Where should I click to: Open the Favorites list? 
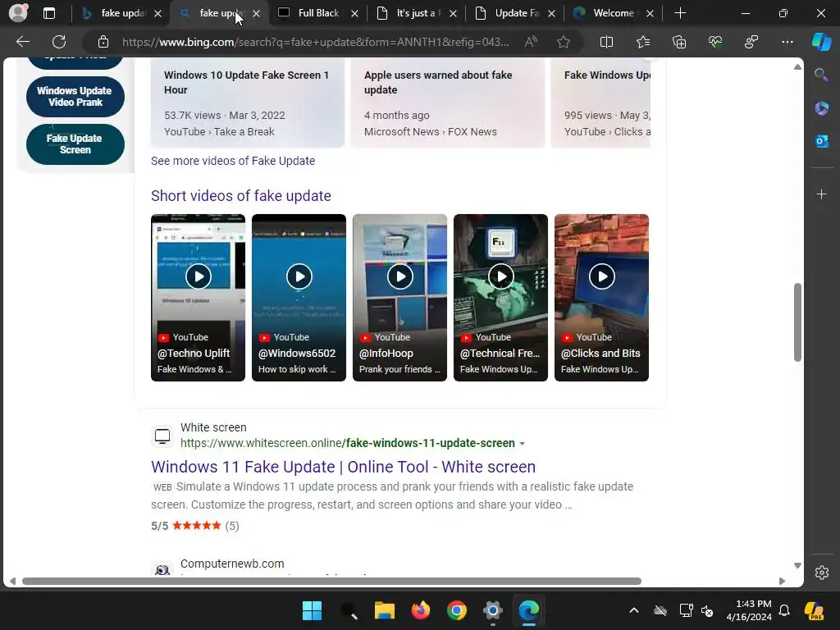pyautogui.click(x=643, y=42)
